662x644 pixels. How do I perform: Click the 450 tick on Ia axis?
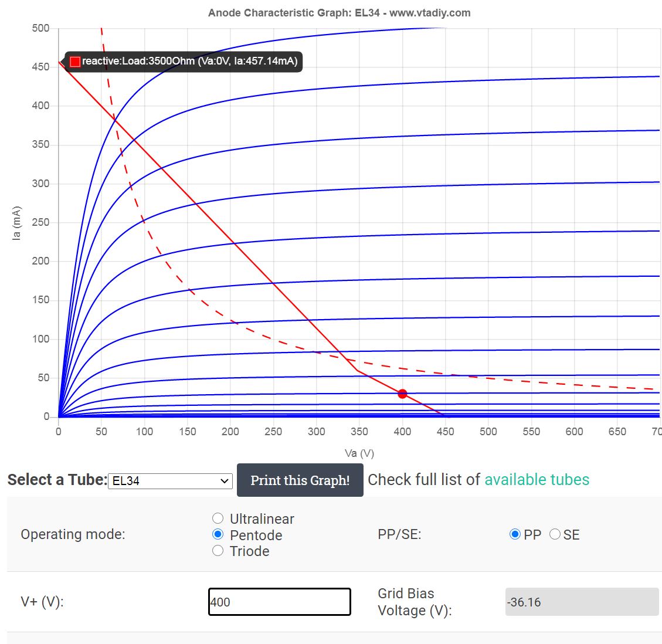point(40,67)
